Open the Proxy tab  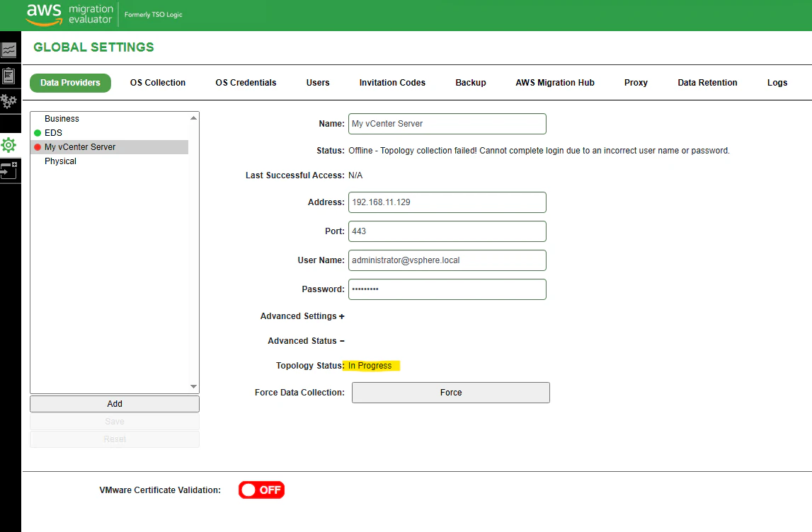coord(636,83)
